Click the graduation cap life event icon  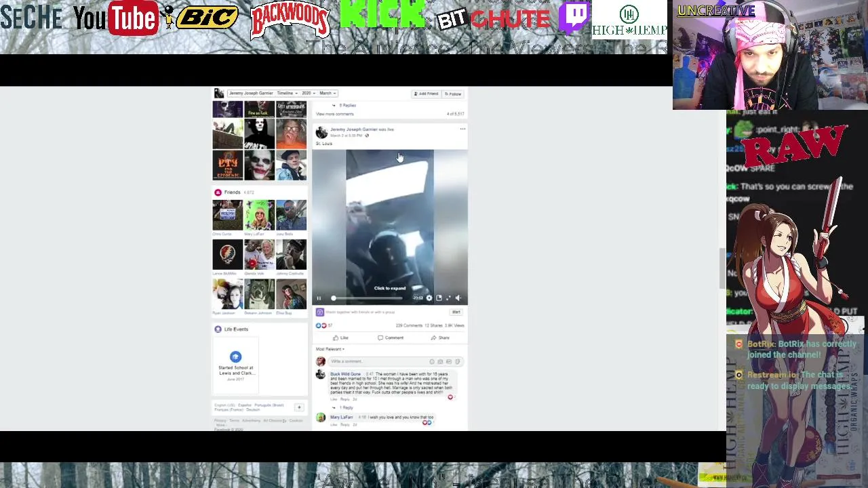click(x=235, y=357)
